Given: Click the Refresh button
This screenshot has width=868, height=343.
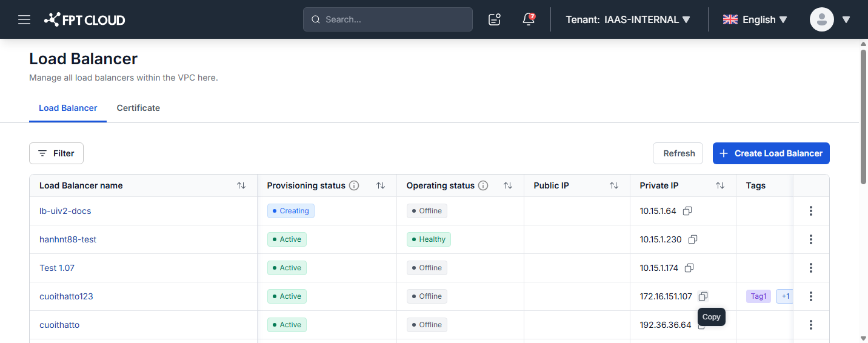Looking at the screenshot, I should pos(679,153).
